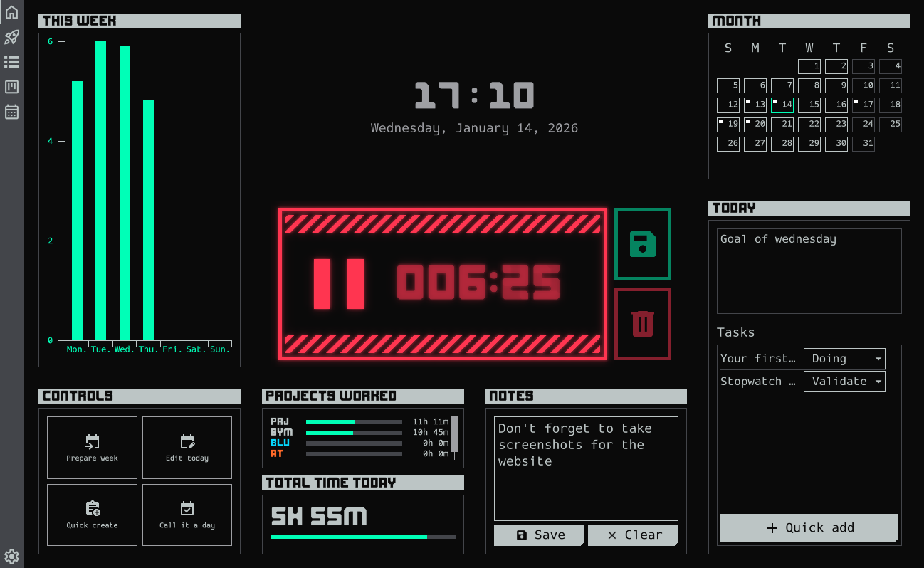Image resolution: width=924 pixels, height=568 pixels.
Task: Pause the running stopwatch
Action: pyautogui.click(x=339, y=284)
